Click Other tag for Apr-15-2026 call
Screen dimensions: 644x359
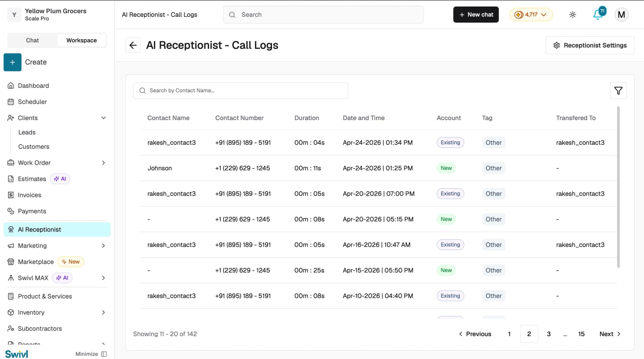click(493, 270)
